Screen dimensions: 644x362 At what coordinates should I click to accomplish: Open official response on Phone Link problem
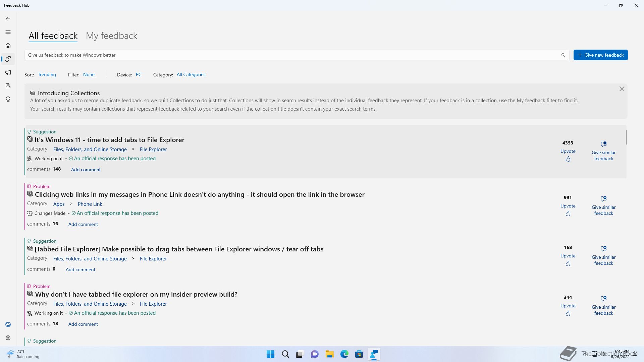click(115, 213)
